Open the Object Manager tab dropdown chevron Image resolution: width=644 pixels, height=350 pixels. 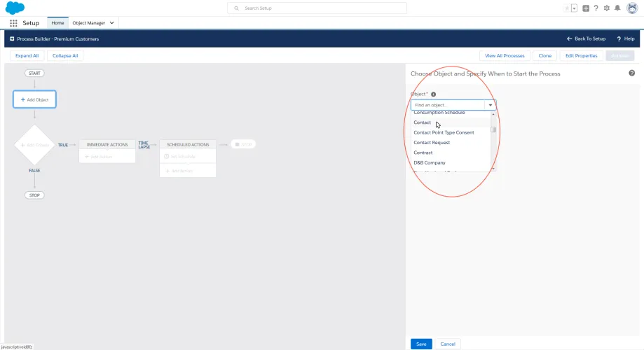(x=111, y=23)
